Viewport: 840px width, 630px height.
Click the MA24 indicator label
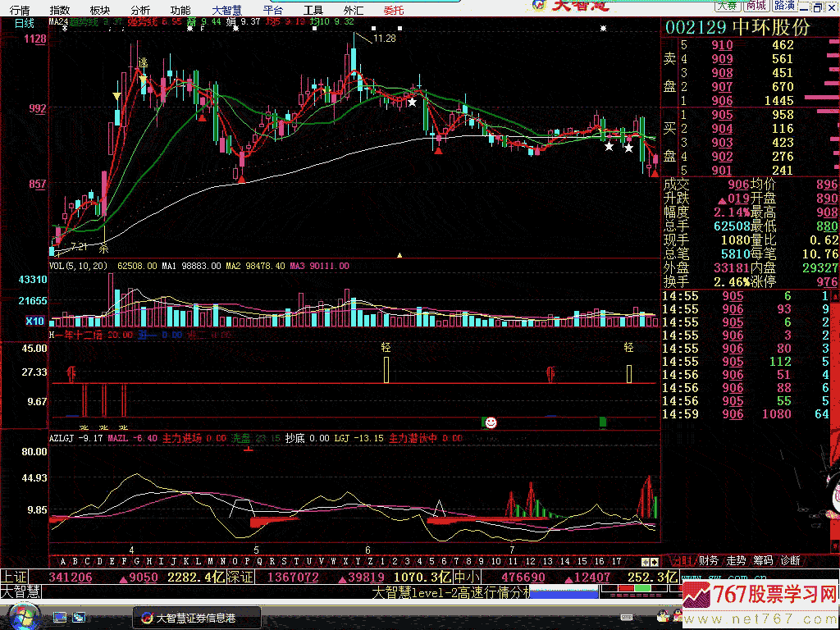coord(58,22)
